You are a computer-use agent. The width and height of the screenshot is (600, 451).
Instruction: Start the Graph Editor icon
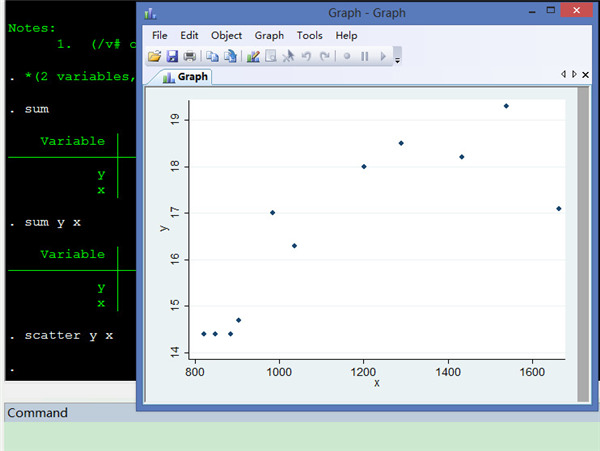[253, 56]
